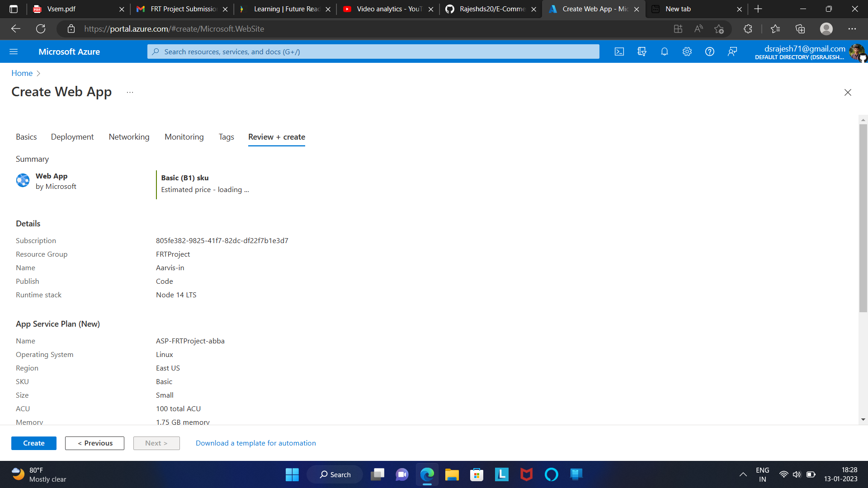Turn on Read aloud in address bar
The width and height of the screenshot is (868, 488).
[x=698, y=29]
